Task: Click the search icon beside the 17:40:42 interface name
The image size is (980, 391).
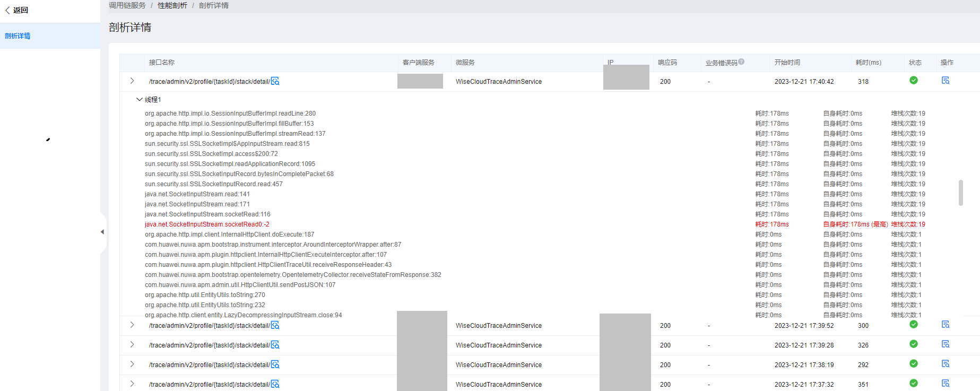Action: [x=275, y=81]
